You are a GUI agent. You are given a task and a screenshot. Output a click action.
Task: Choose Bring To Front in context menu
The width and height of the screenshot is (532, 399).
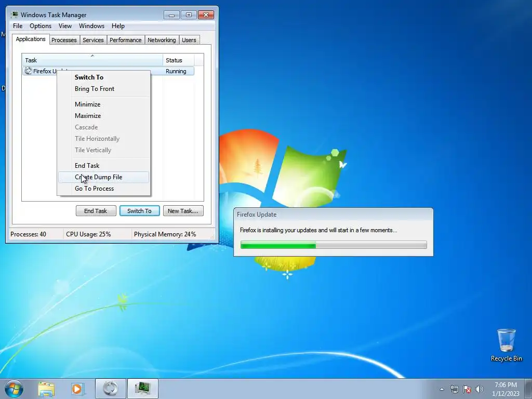[x=104, y=89]
